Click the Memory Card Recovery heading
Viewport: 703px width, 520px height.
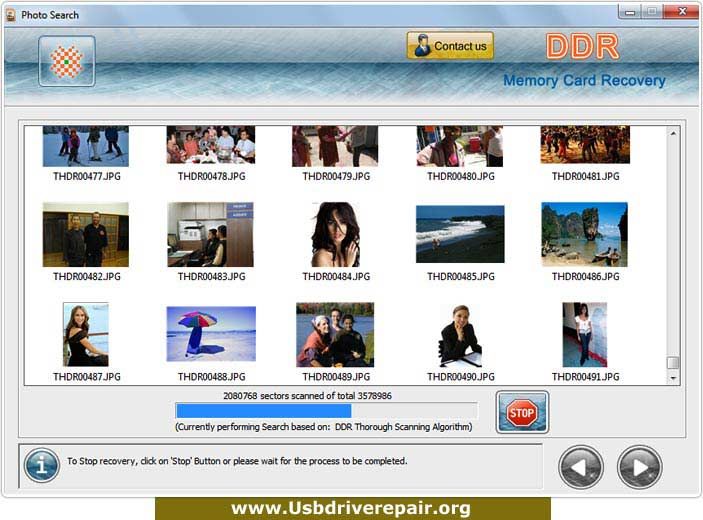[x=584, y=81]
